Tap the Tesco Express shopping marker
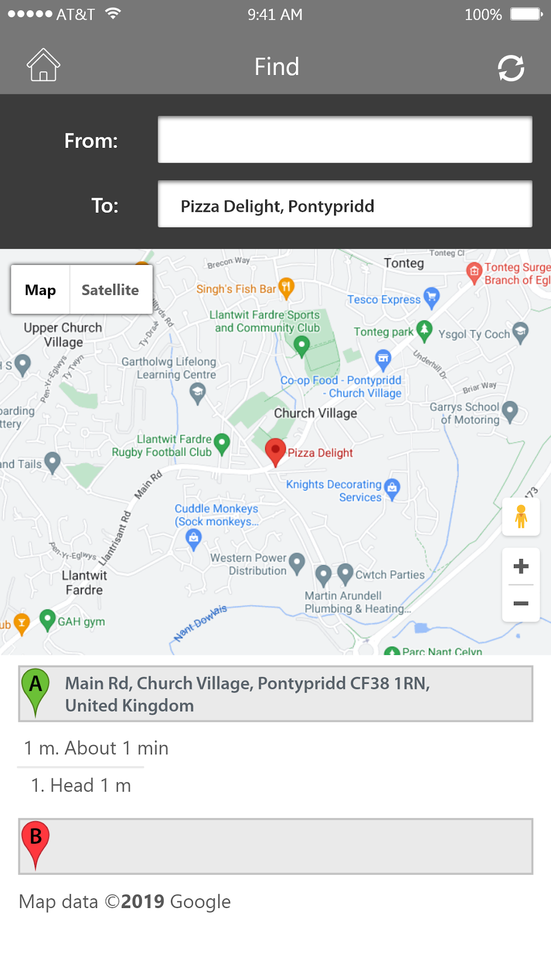 pyautogui.click(x=432, y=298)
